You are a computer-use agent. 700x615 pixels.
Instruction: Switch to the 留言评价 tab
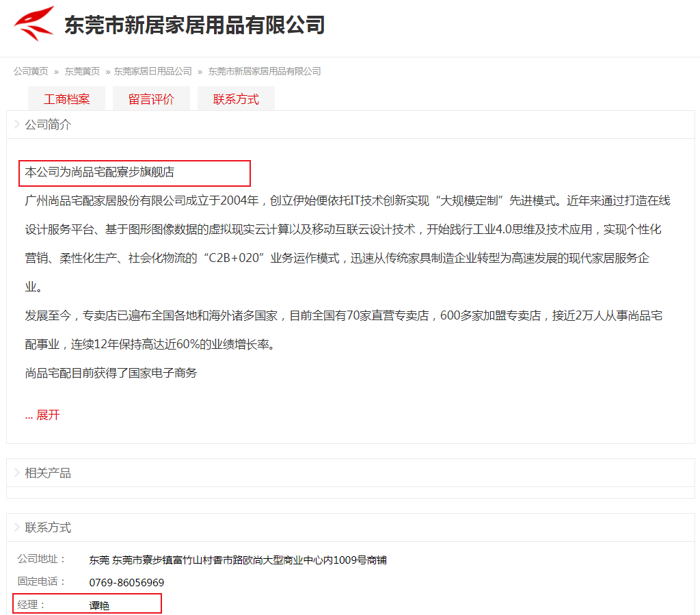151,99
